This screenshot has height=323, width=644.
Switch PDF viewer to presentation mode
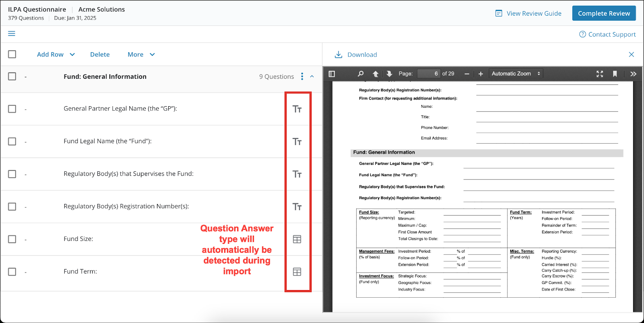(x=600, y=74)
